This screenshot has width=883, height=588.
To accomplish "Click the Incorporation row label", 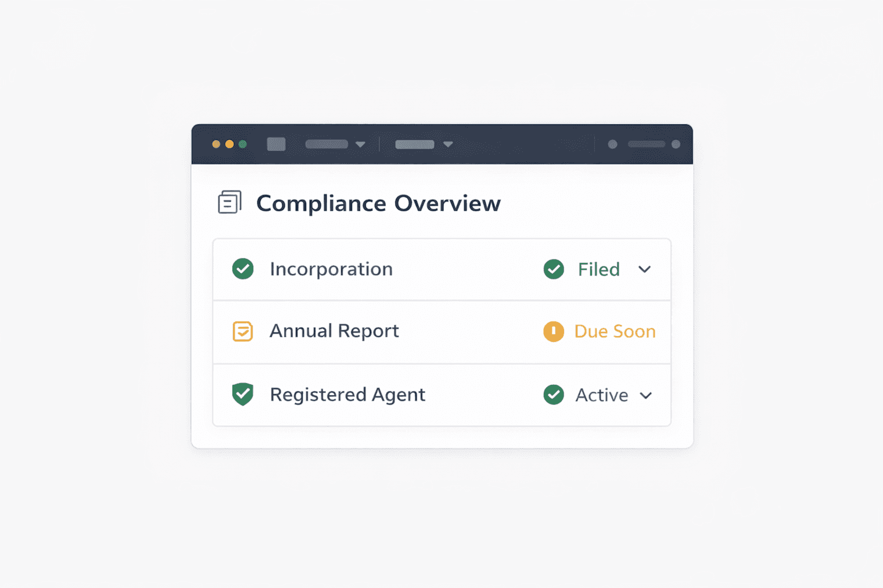I will pos(331,269).
